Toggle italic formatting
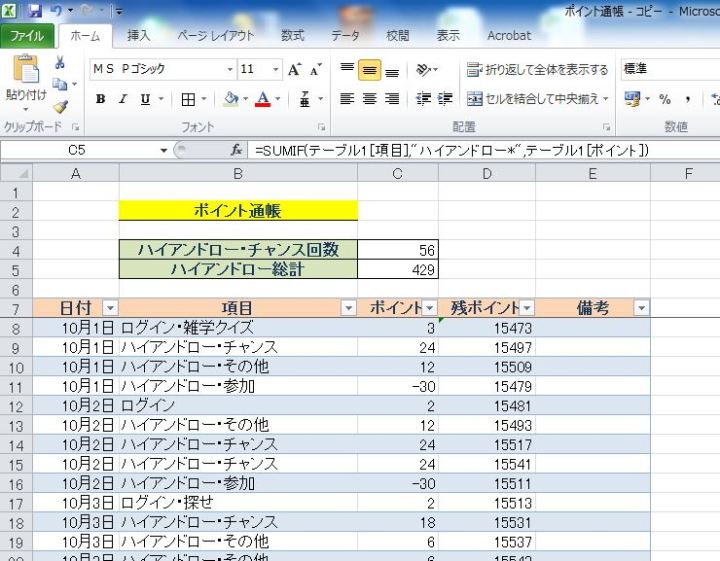The image size is (720, 561). point(123,99)
